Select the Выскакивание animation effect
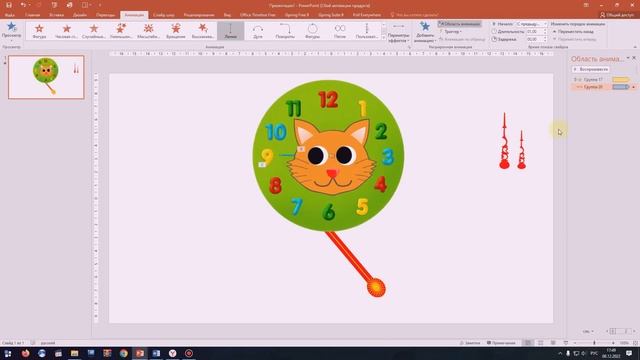 tap(203, 31)
